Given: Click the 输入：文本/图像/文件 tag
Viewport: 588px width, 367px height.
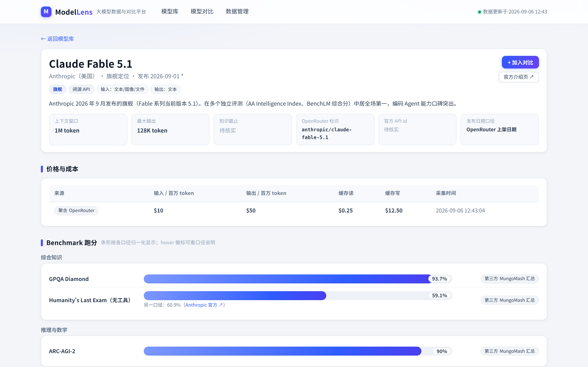Looking at the screenshot, I should [x=122, y=89].
